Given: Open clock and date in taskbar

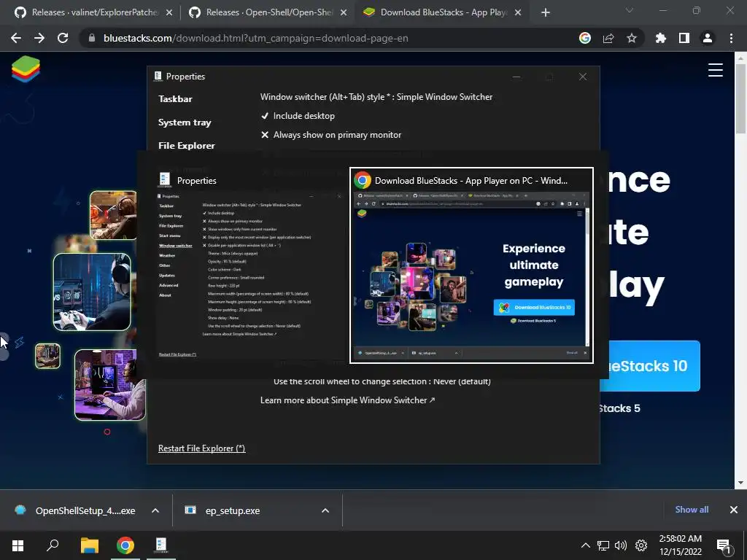Looking at the screenshot, I should (x=681, y=545).
